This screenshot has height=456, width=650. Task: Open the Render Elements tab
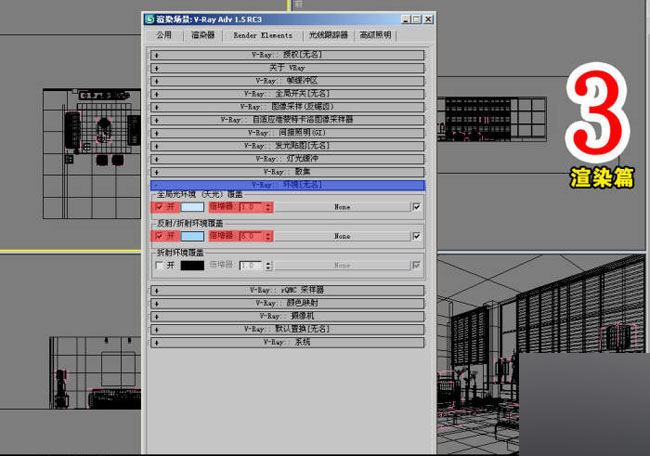[x=263, y=35]
